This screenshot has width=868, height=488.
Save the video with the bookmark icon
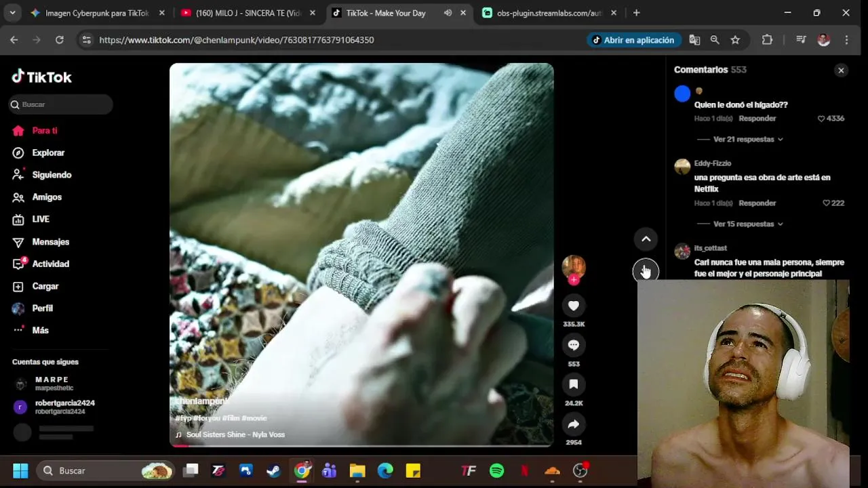[x=574, y=384]
